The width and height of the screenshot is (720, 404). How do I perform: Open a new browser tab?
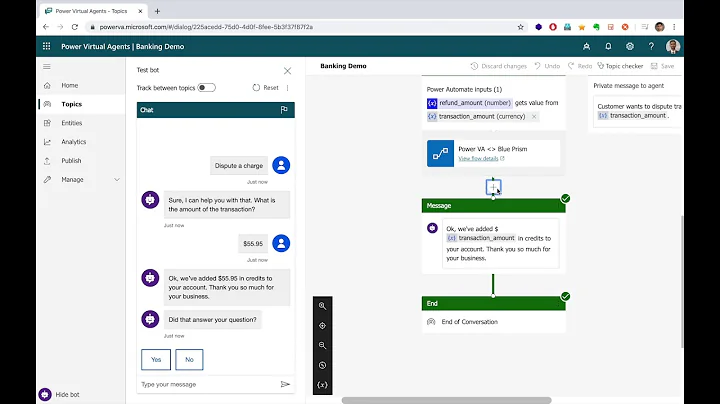[x=157, y=11]
